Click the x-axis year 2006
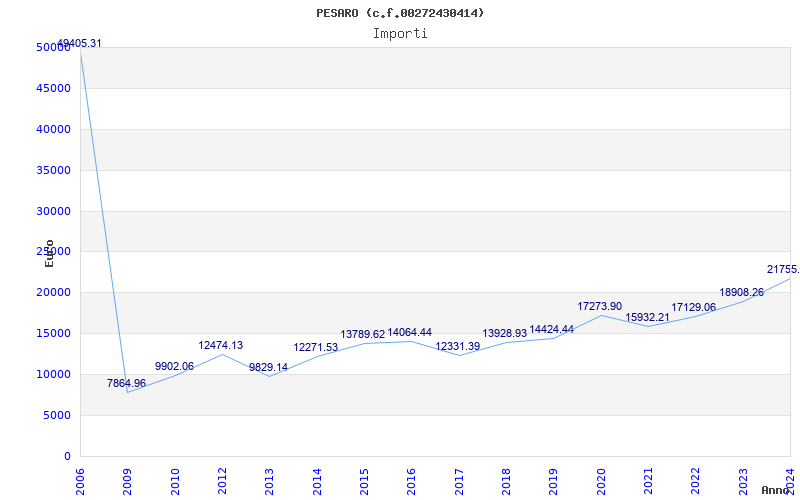This screenshot has height=500, width=800. (x=80, y=482)
